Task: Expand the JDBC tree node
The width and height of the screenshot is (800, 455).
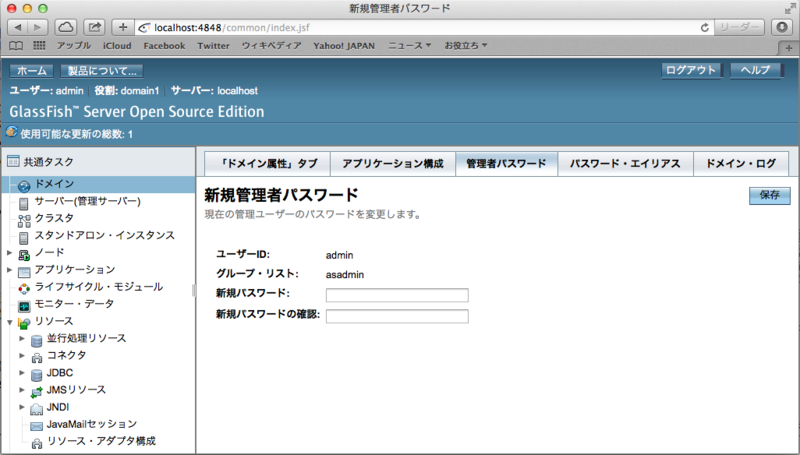Action: 22,372
